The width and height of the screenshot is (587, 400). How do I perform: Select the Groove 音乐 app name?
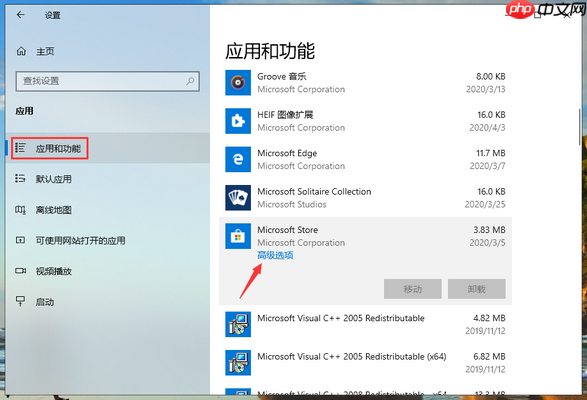coord(282,76)
